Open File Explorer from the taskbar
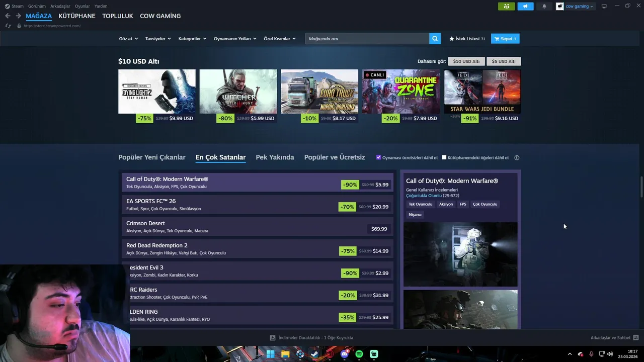 point(285,354)
